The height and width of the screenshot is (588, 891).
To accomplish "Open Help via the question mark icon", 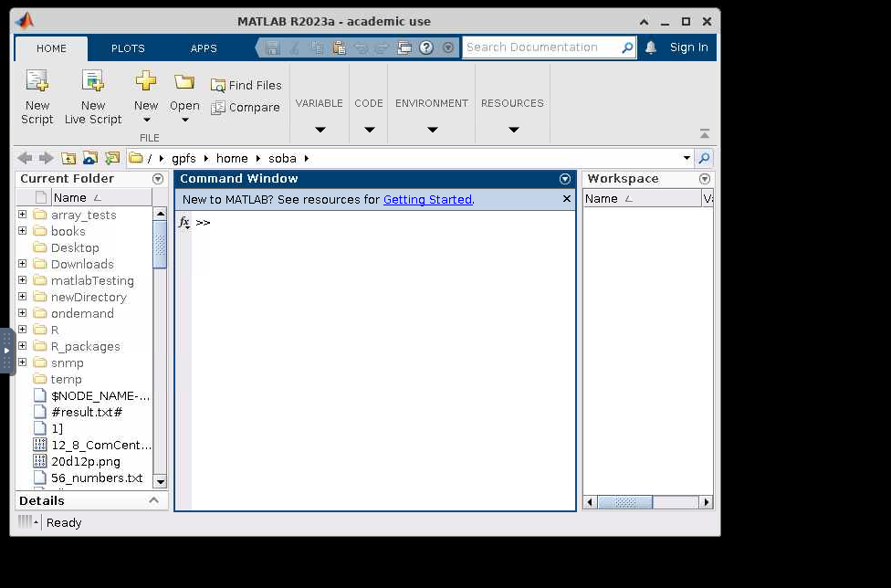I will pos(426,47).
